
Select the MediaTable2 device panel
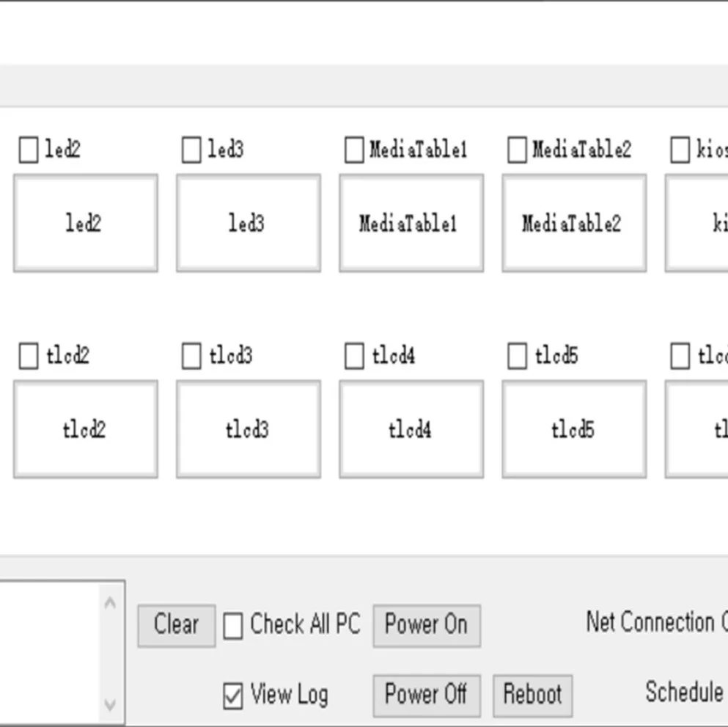coord(574,223)
